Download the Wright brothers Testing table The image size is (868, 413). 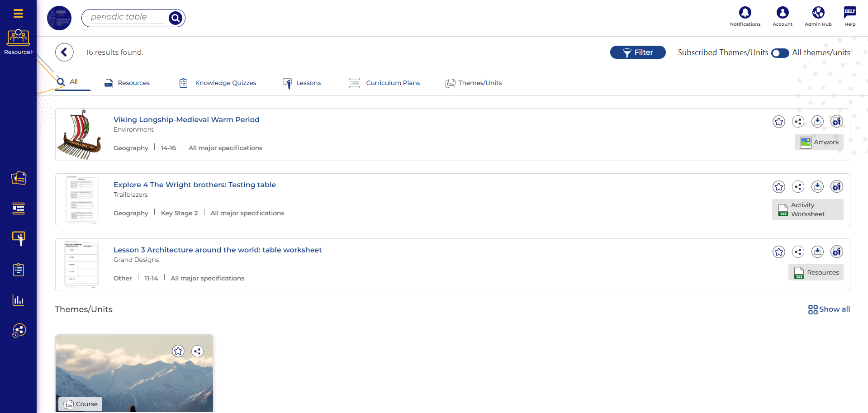[x=817, y=187]
